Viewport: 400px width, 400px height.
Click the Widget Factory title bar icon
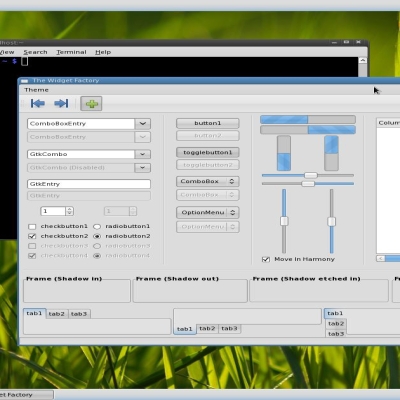(24, 81)
